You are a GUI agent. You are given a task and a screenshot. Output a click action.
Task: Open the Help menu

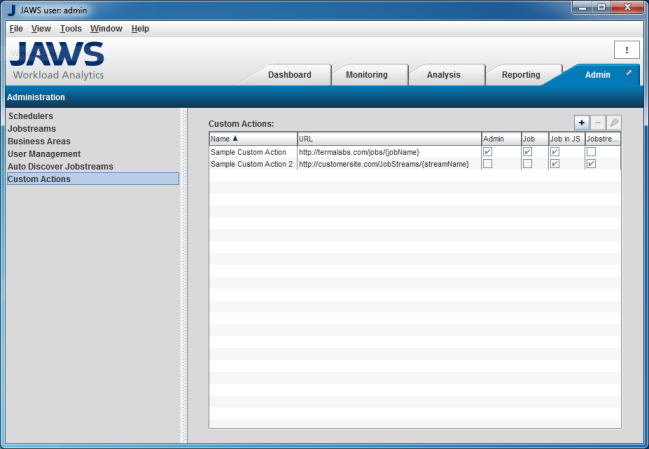[x=140, y=29]
